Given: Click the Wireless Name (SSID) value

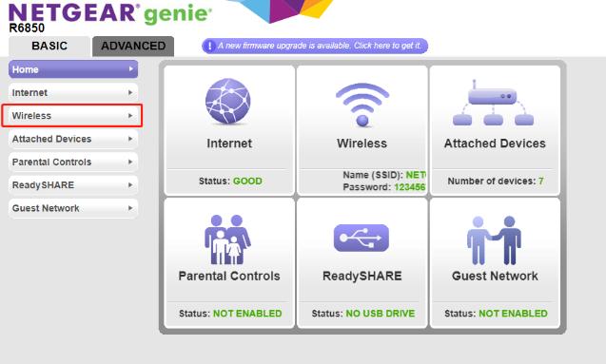Looking at the screenshot, I should tap(416, 175).
